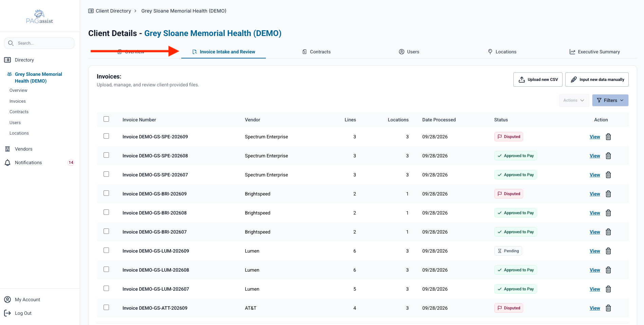Switch to the Users tab
The image size is (644, 325).
tap(409, 52)
